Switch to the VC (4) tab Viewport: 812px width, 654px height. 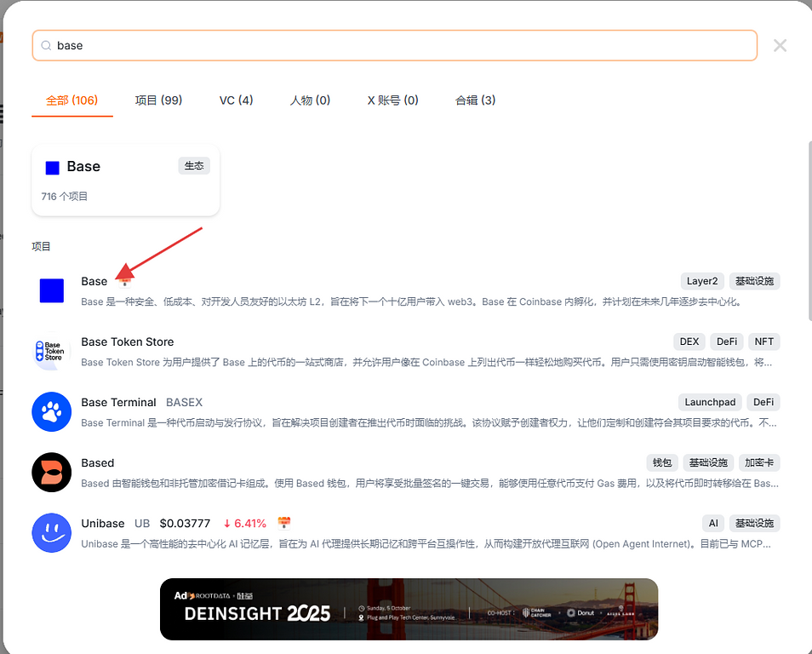[236, 100]
